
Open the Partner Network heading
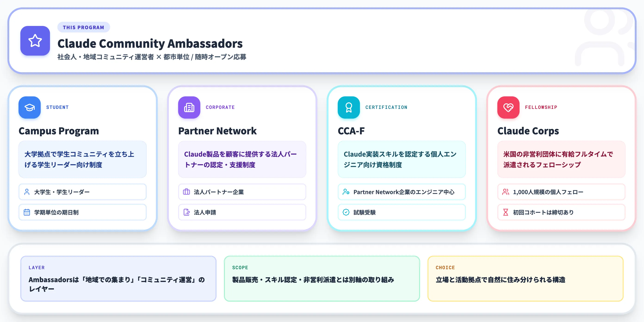(x=217, y=131)
